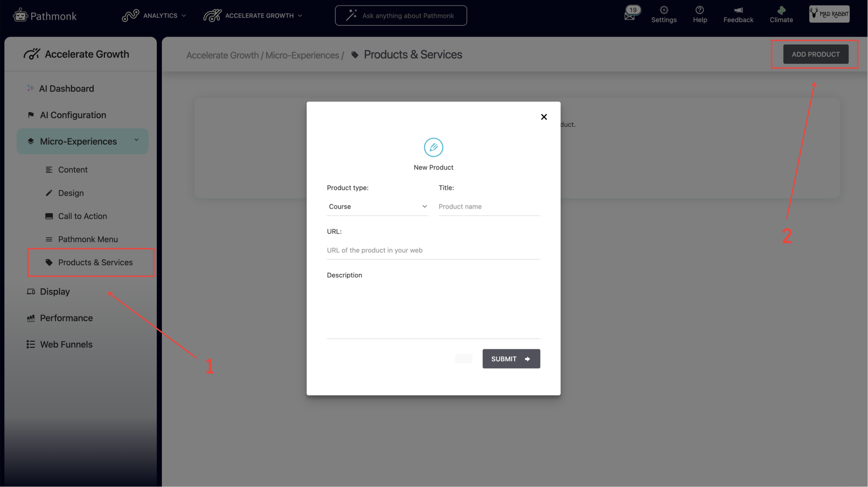Close the New Product dialog
The height and width of the screenshot is (487, 868).
coord(544,117)
